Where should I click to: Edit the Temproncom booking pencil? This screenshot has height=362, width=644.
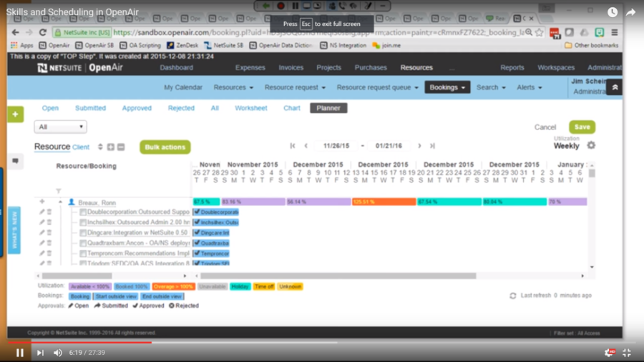pos(42,253)
